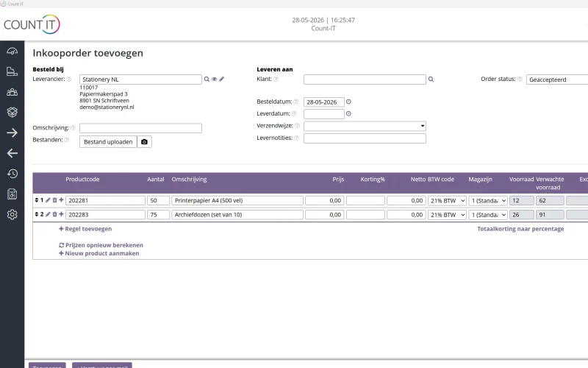Open the date picker icon for Besteldatum
Viewport: 588px width, 368px height.
coord(348,102)
